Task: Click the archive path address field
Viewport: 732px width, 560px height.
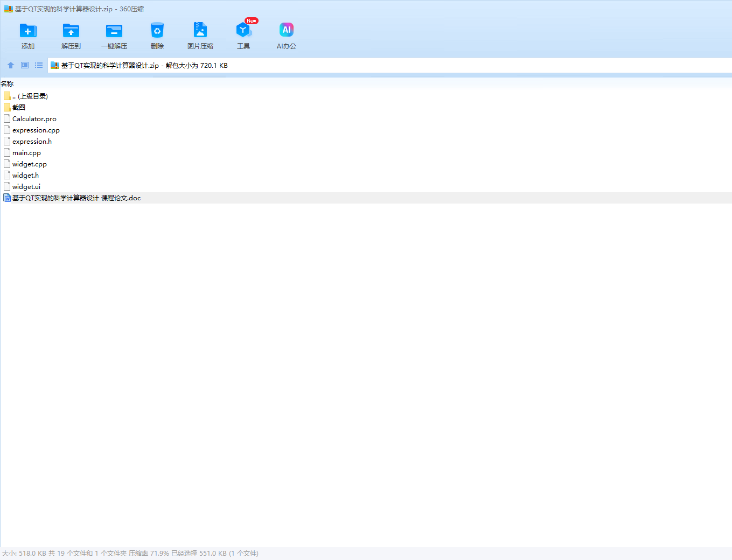Action: point(389,65)
